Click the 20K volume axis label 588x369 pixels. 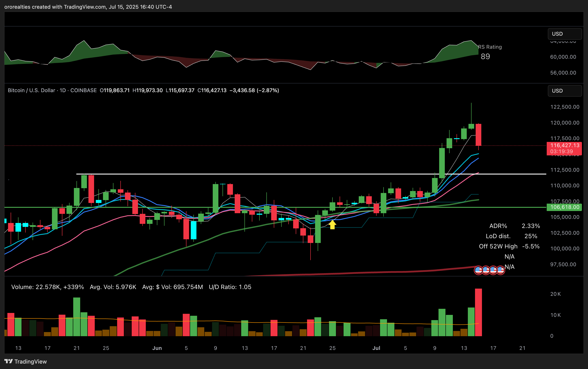pos(556,294)
